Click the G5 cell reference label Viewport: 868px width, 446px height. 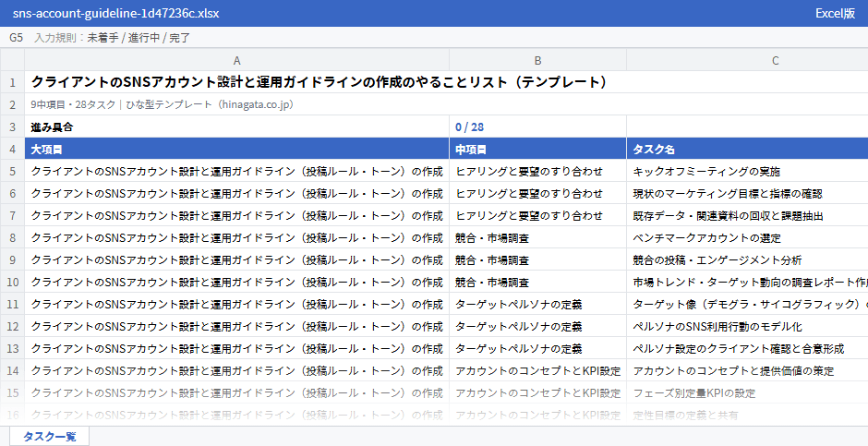[x=16, y=38]
